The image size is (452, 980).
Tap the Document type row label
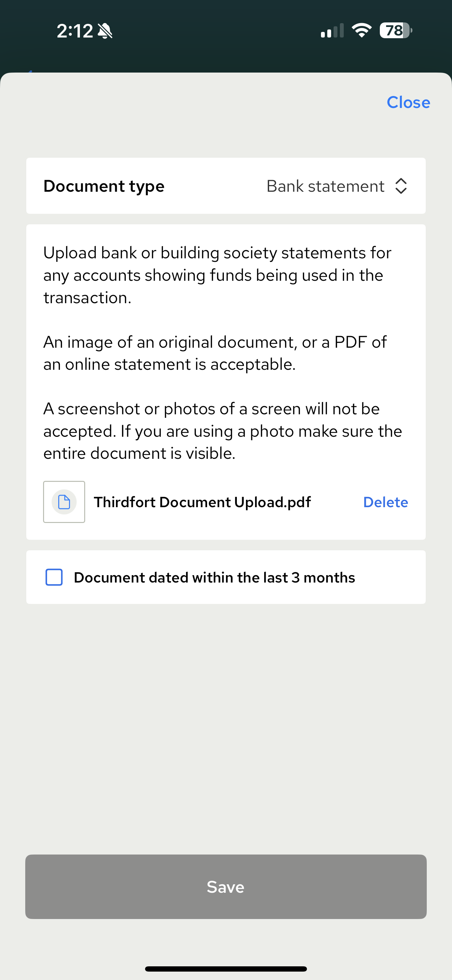[104, 186]
